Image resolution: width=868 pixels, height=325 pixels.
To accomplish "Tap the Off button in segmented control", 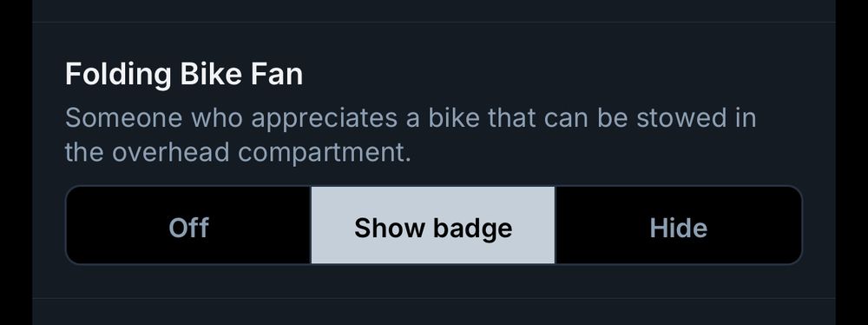I will pos(188,225).
